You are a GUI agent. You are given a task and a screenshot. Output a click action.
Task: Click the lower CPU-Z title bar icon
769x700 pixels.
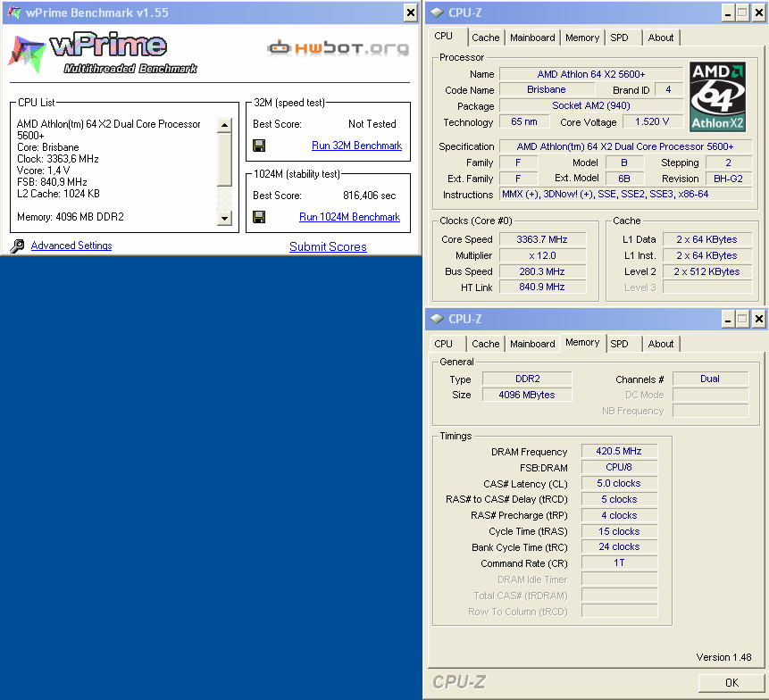[437, 319]
